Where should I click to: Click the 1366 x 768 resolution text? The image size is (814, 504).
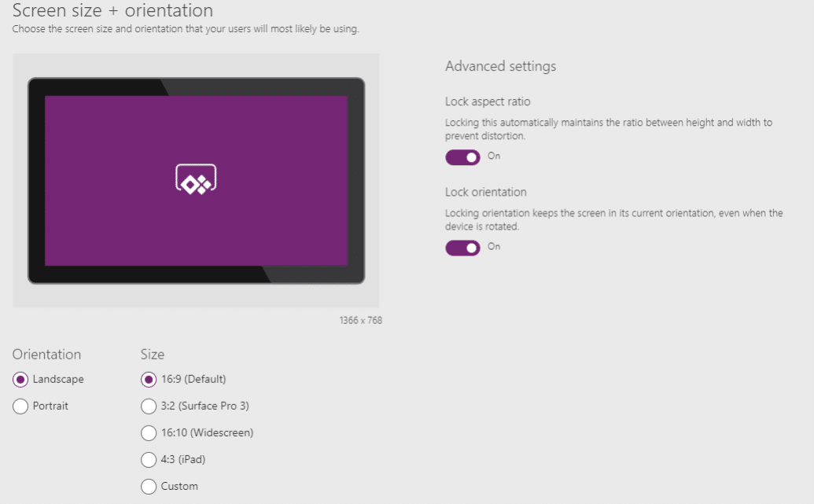[x=361, y=320]
